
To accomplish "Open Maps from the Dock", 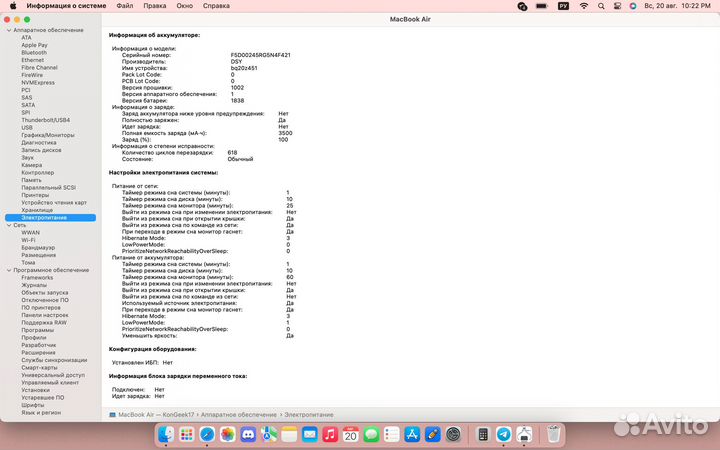I will pyautogui.click(x=269, y=434).
